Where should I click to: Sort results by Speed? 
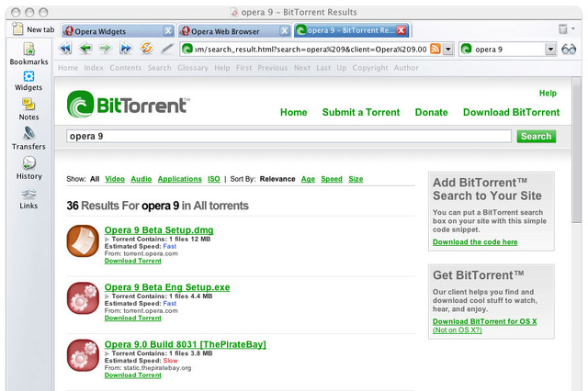coord(332,179)
